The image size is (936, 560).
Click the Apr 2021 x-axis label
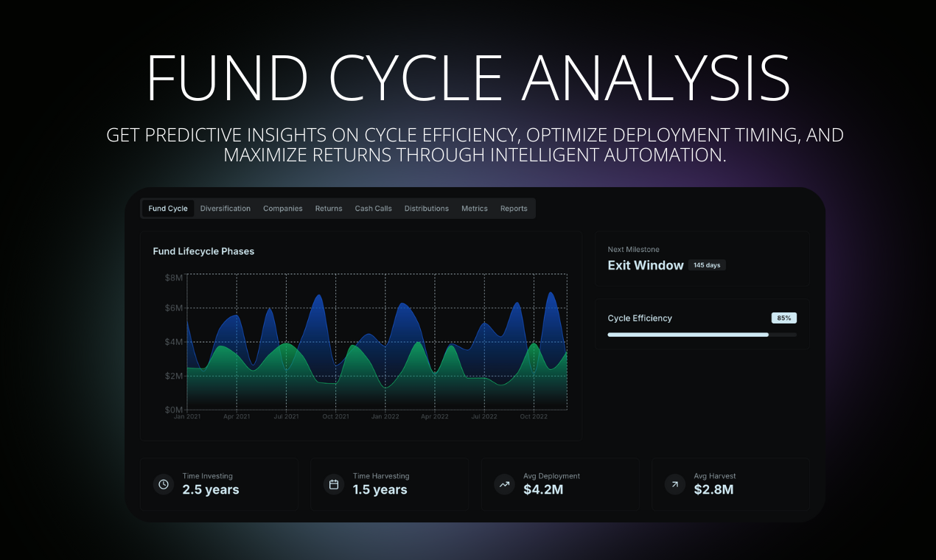[237, 417]
